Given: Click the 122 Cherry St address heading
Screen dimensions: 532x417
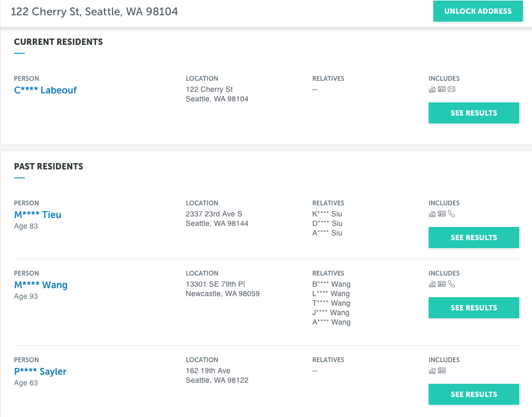Looking at the screenshot, I should pos(94,12).
